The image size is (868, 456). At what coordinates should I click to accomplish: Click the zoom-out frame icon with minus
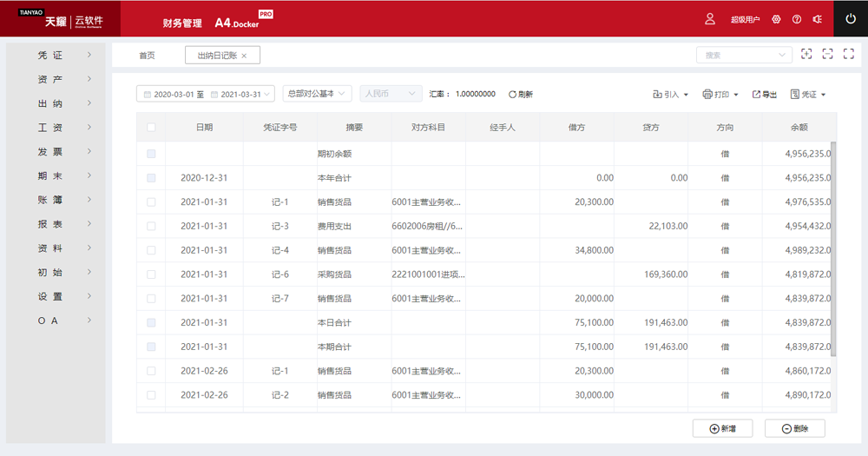click(x=827, y=55)
